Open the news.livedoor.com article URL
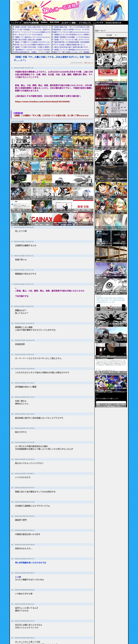The height and width of the screenshot is (644, 138). [x=42, y=102]
